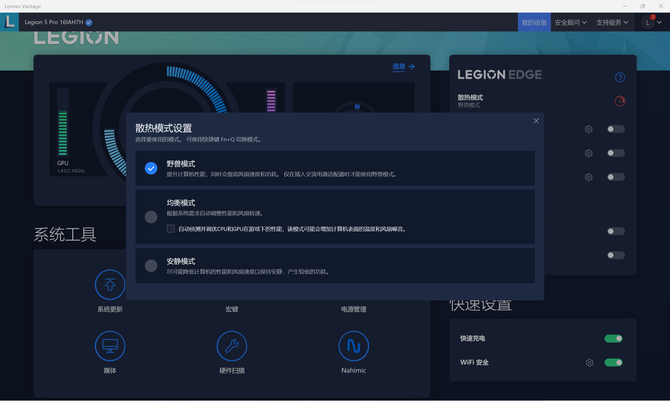Click the purple vertical usage meter

[x=271, y=100]
